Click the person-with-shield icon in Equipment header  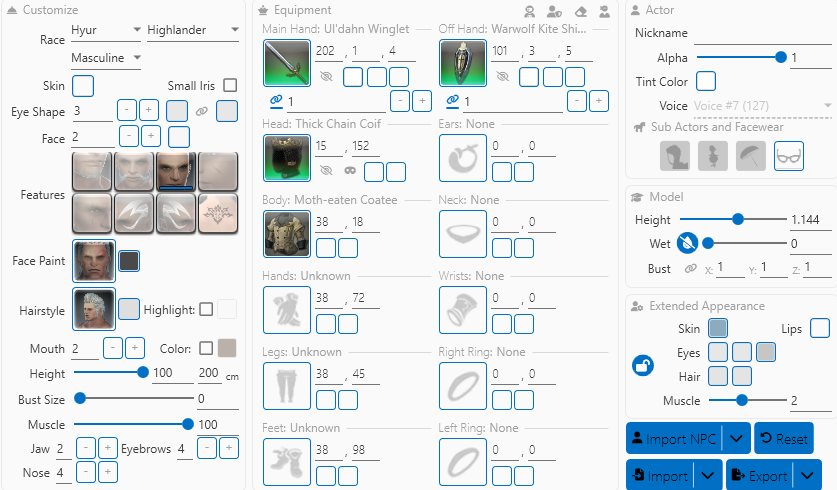(x=555, y=11)
